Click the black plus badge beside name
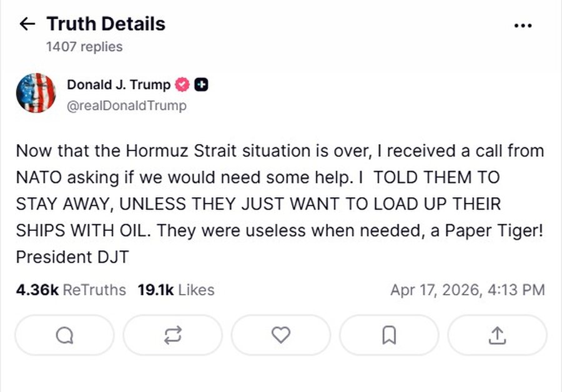The width and height of the screenshot is (562, 392). tap(201, 85)
